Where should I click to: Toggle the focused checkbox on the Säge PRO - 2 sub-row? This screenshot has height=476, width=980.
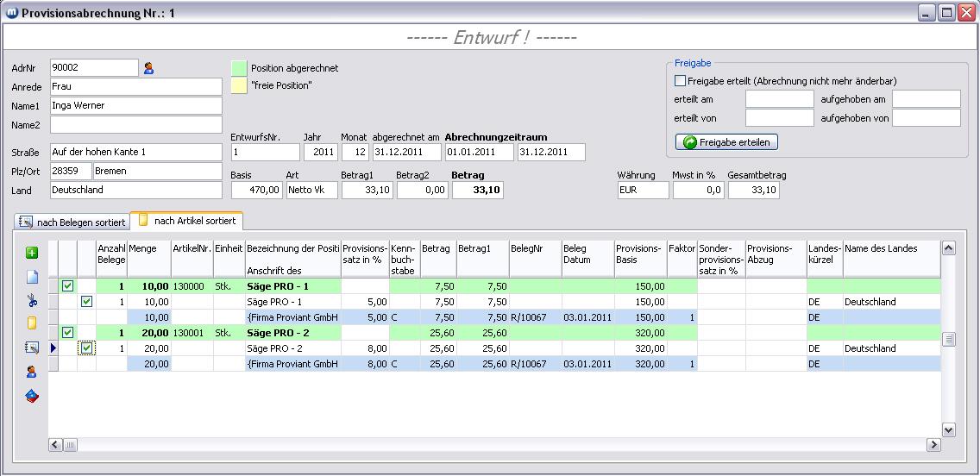[x=86, y=348]
